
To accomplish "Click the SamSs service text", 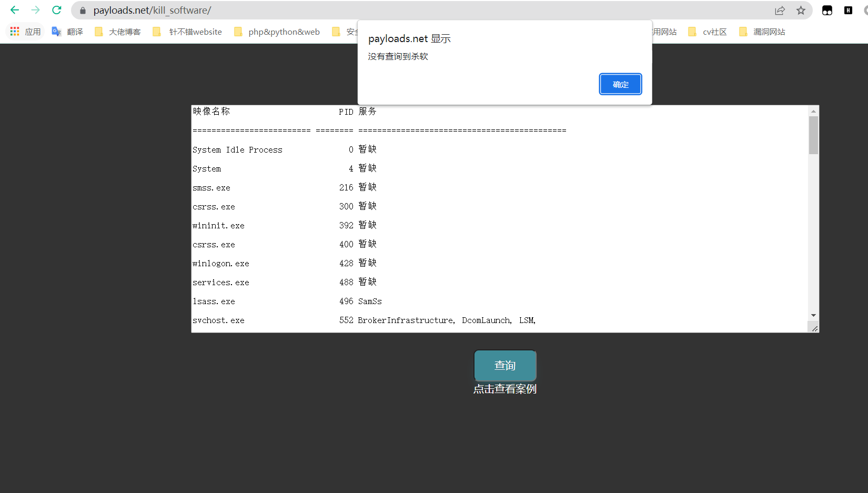I will (370, 301).
